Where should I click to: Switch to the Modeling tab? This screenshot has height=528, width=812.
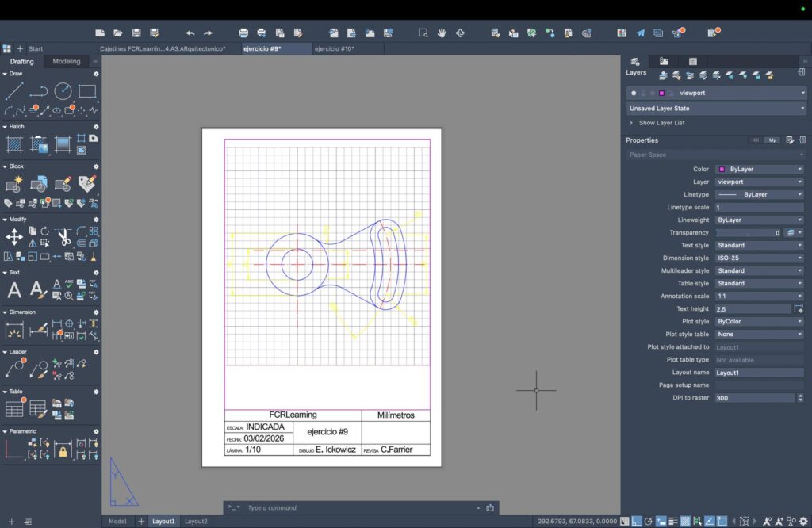tap(67, 62)
